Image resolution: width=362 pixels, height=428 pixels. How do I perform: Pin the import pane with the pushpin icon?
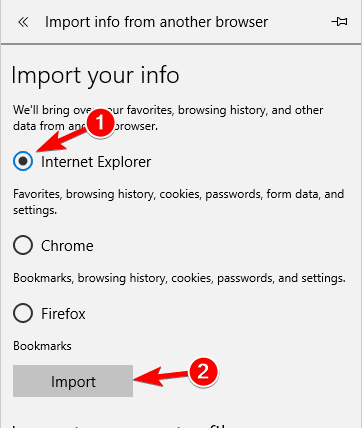point(340,22)
